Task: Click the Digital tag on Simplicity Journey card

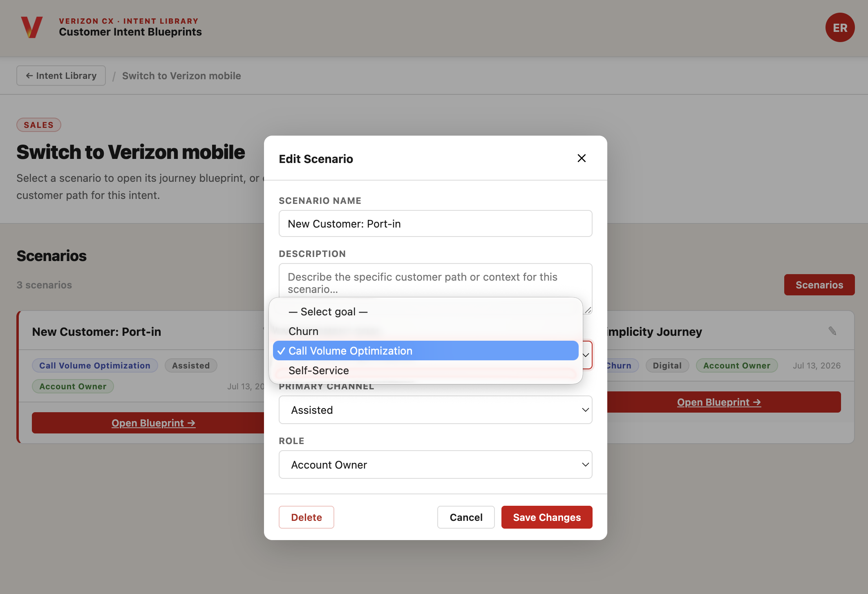Action: [667, 365]
